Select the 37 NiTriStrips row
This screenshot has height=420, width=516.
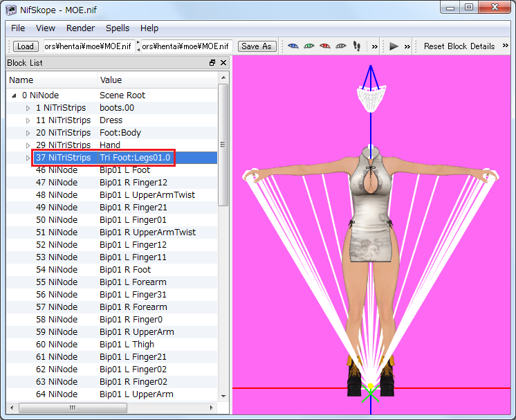pyautogui.click(x=111, y=158)
